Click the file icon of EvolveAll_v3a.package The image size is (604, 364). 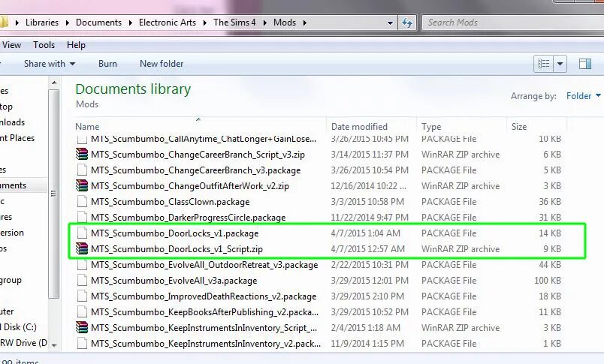click(82, 281)
